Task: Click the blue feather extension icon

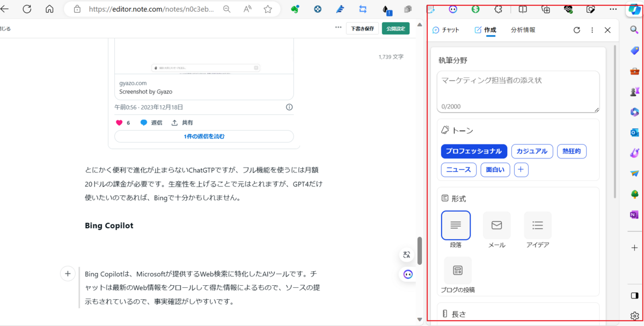Action: 340,9
